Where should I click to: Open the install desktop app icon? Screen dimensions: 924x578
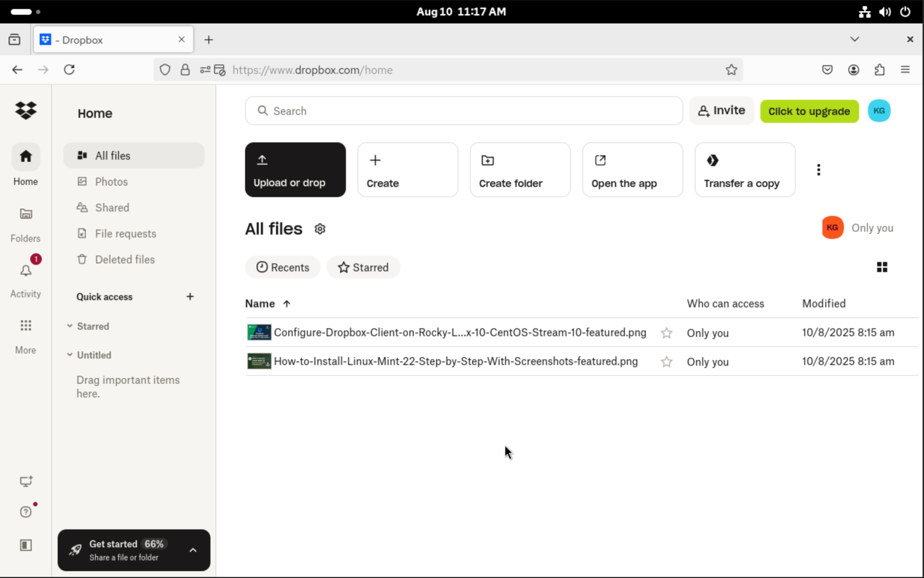point(25,481)
